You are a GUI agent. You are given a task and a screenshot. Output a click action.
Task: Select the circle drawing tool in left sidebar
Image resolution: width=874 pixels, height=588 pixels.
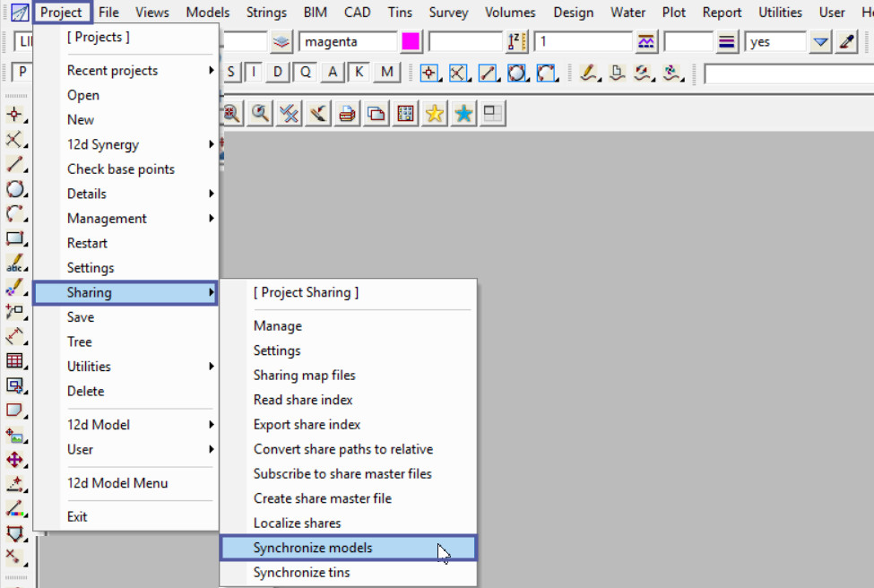(x=15, y=189)
